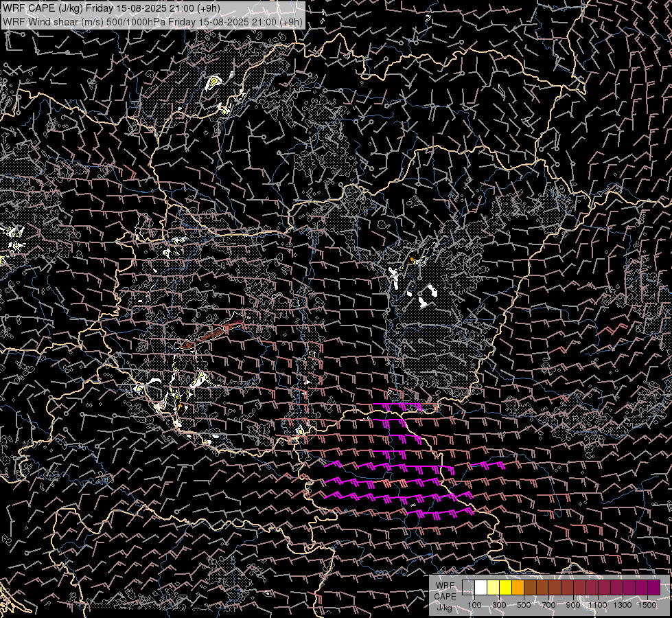Click the 1100–1200 J/kg legend swatch
The image size is (672, 618).
pyautogui.click(x=604, y=588)
